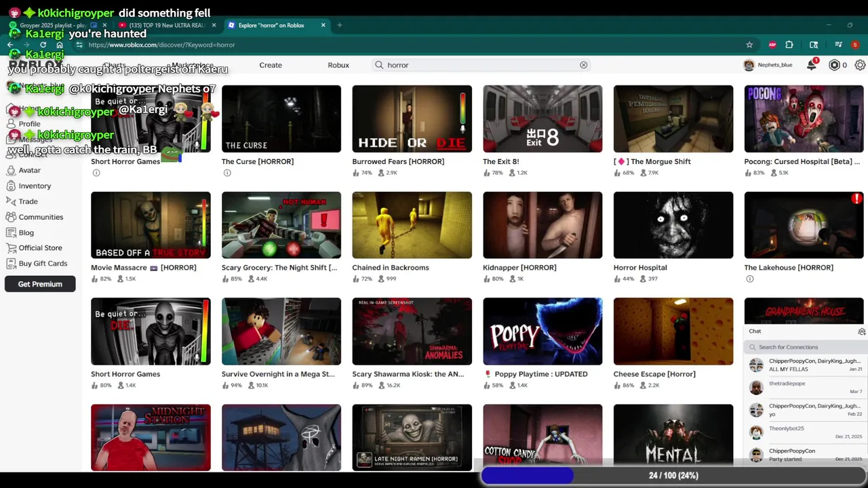Open the Robux menu item
Viewport: 868px width, 488px height.
click(338, 65)
